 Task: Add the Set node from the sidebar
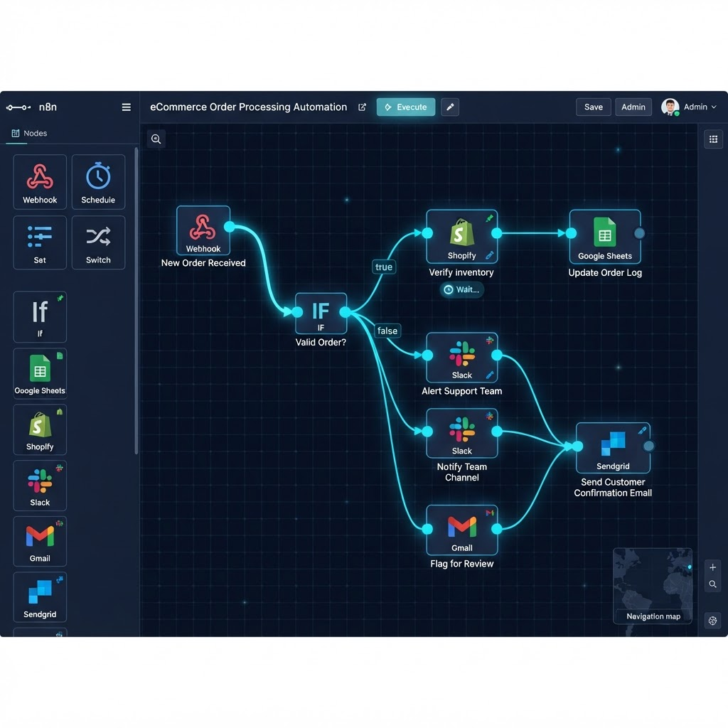coord(40,242)
